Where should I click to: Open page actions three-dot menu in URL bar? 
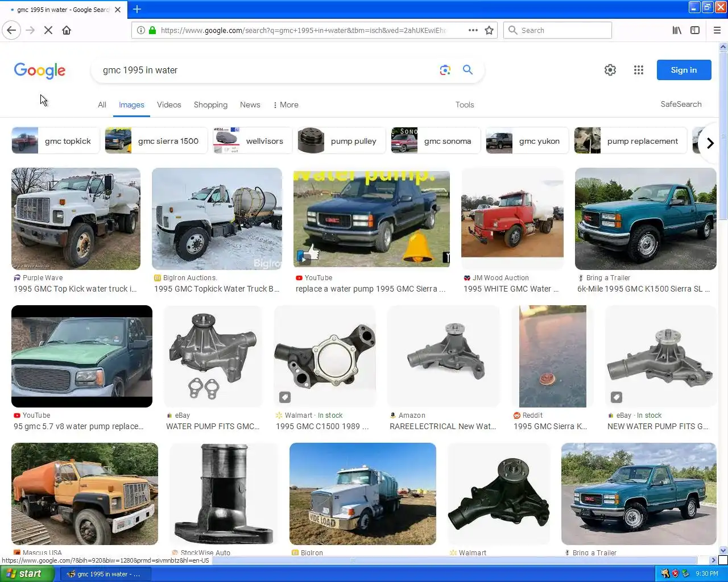tap(473, 30)
